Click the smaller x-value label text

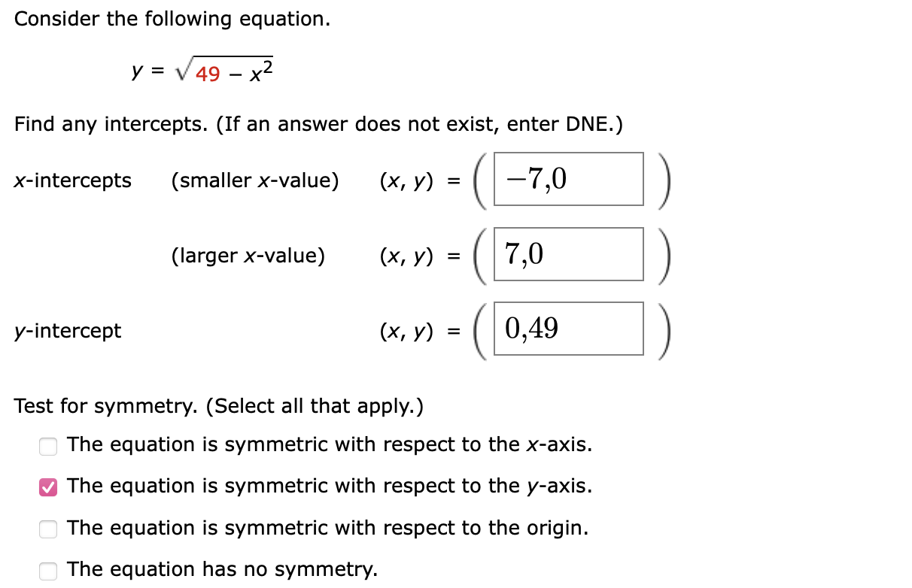pyautogui.click(x=254, y=180)
